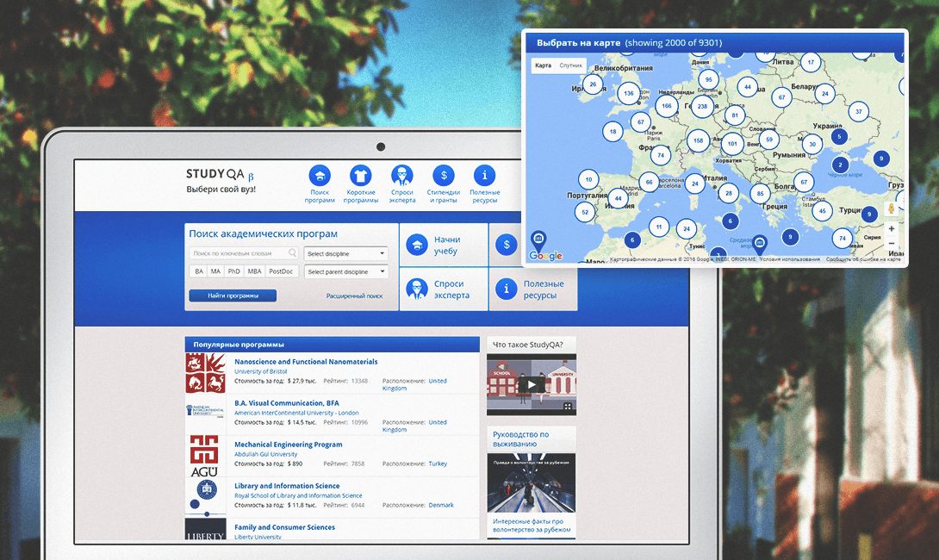Click the map cluster marker 37
Screen dimensions: 939x560
[x=859, y=111]
